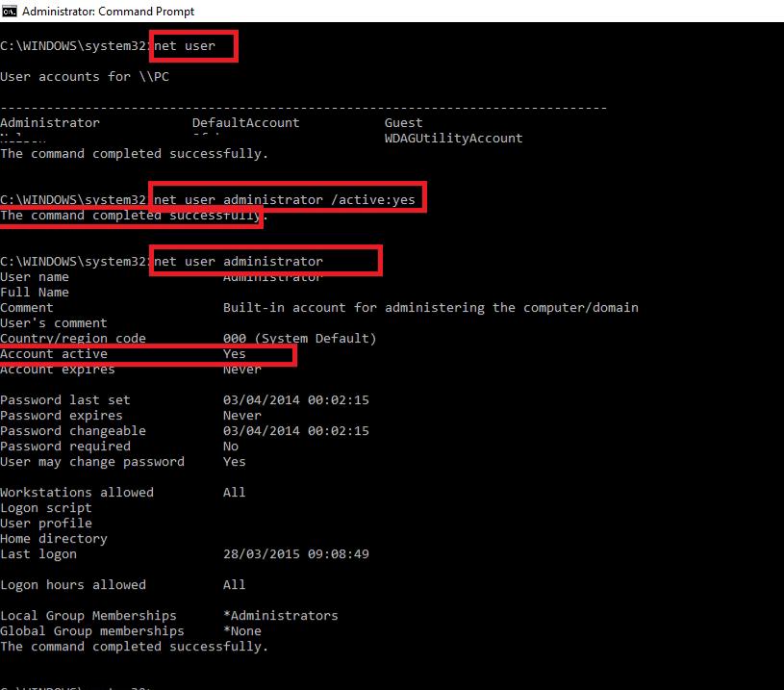Select the 'Never' value for Password expires
Image resolution: width=784 pixels, height=690 pixels.
click(x=242, y=416)
